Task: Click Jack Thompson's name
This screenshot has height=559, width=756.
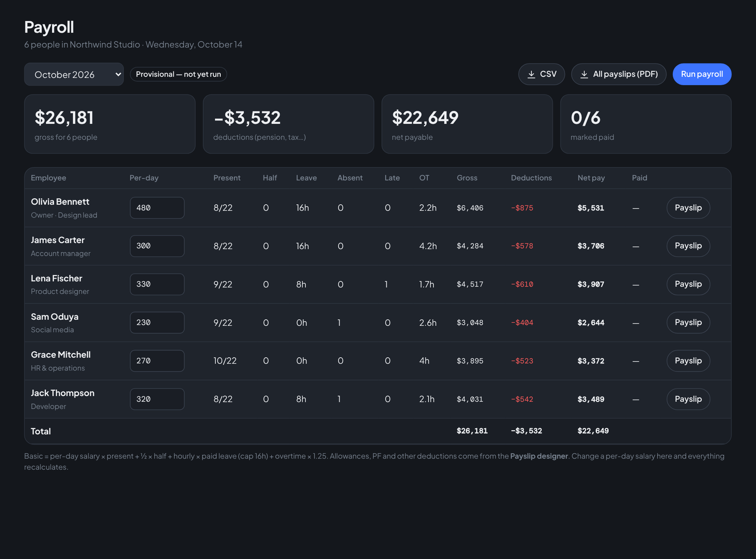Action: 62,393
